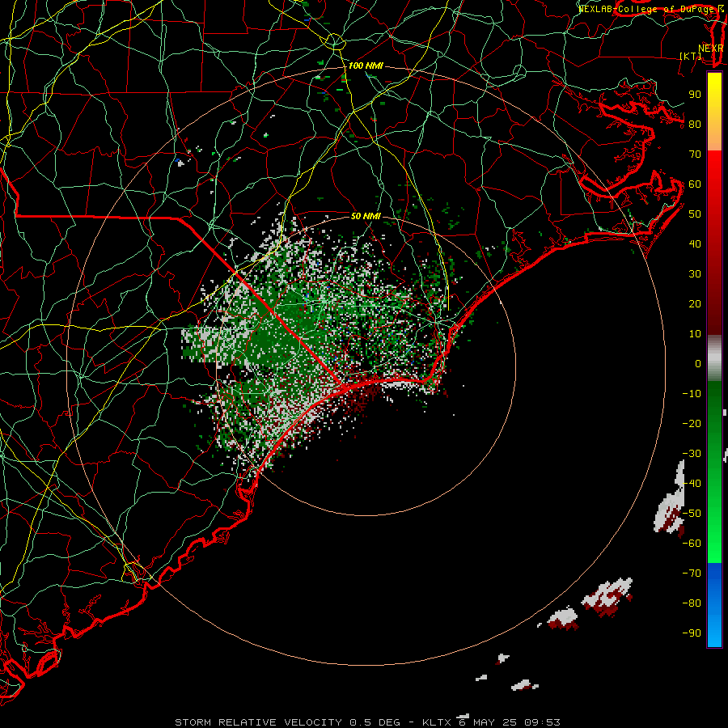This screenshot has height=728, width=728.
Task: Click the "-10" label on velocity scale
Action: coord(692,394)
